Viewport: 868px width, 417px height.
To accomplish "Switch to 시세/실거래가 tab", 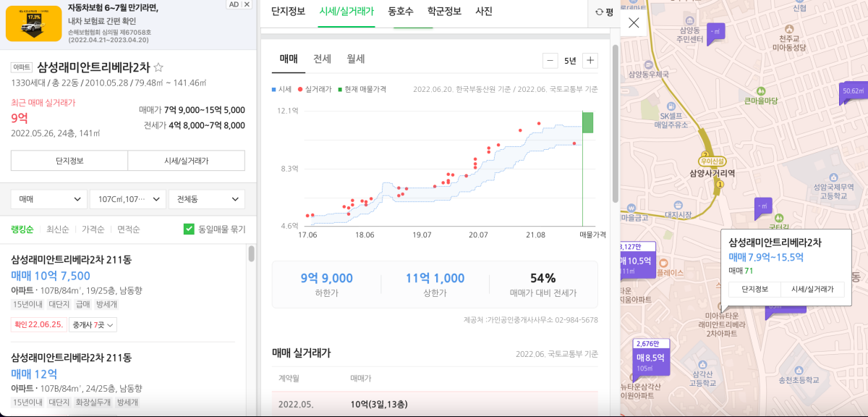I will tap(346, 12).
